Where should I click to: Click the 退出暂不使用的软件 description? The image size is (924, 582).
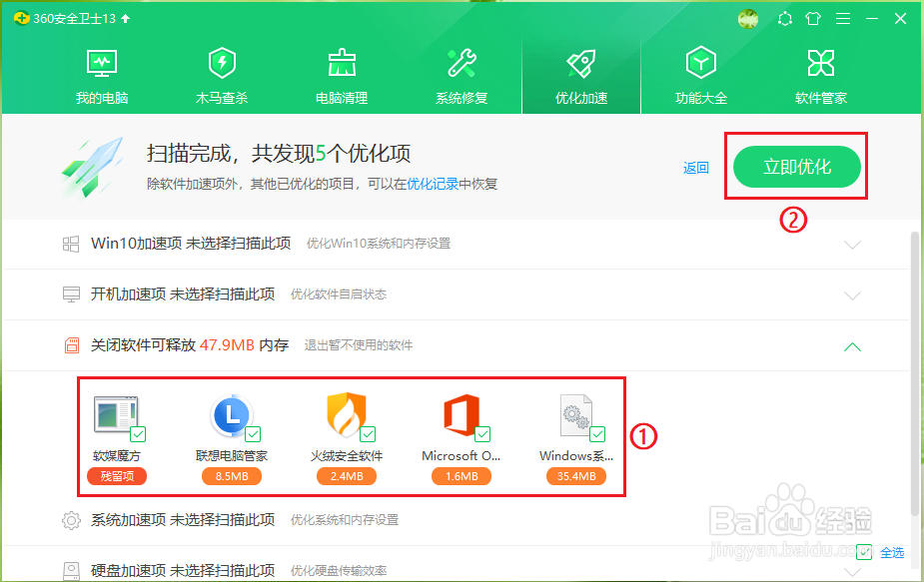point(359,345)
